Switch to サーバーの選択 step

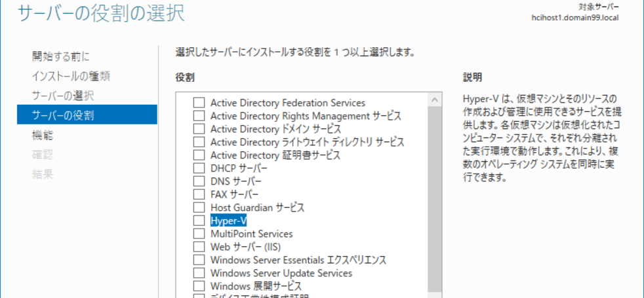pos(63,96)
